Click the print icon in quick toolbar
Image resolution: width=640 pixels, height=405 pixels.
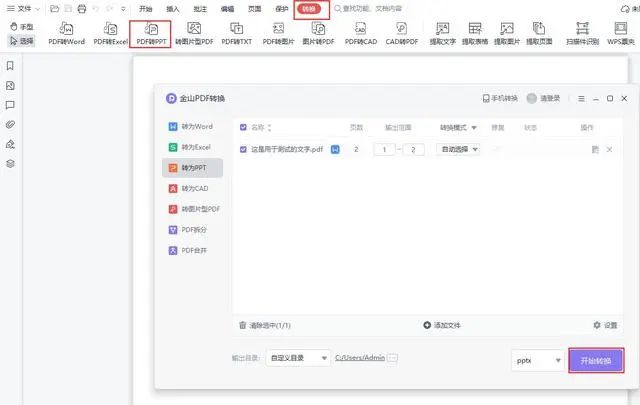(82, 9)
